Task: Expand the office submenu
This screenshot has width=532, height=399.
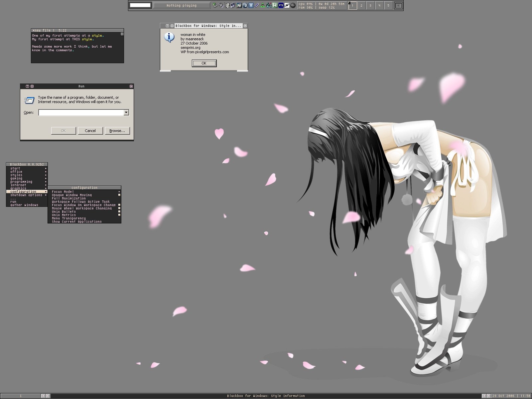Action: pyautogui.click(x=27, y=172)
